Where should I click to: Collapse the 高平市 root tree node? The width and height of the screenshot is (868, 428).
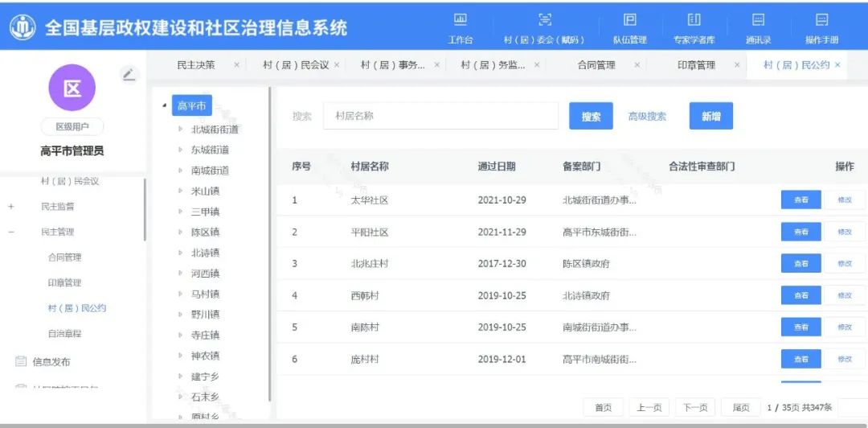pos(165,105)
